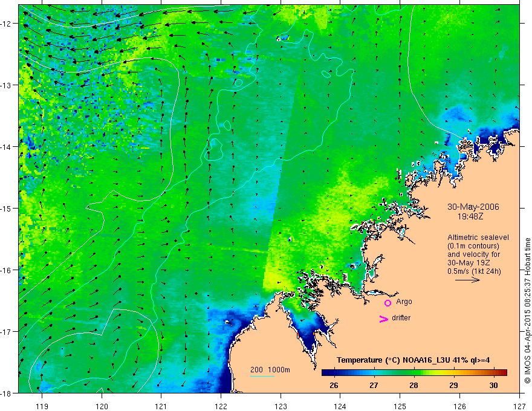
Task: Click the color bar value '30'
Action: coord(494,385)
